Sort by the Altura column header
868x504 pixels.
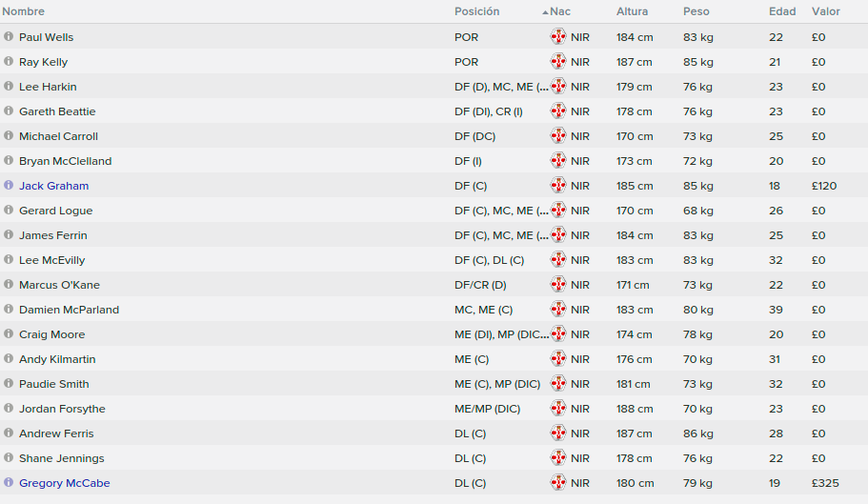pyautogui.click(x=632, y=11)
